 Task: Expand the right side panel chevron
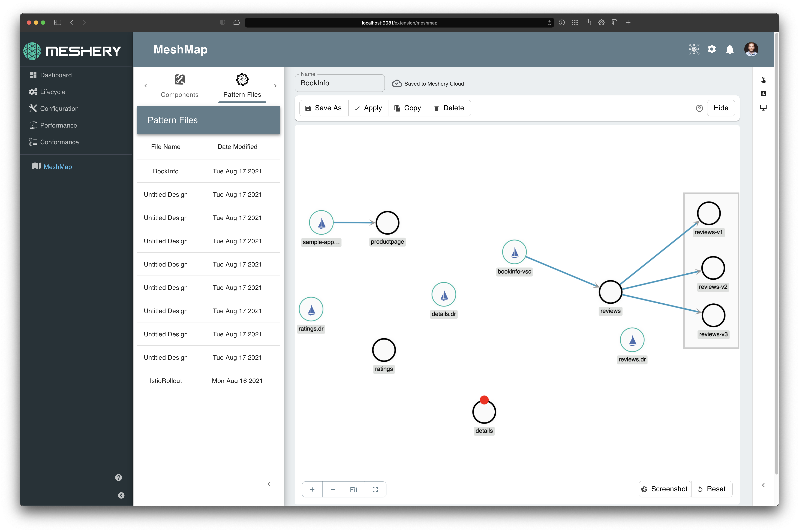(763, 485)
